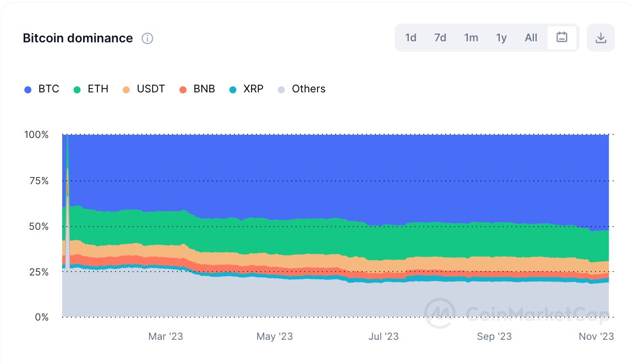633x364 pixels.
Task: Click the 25% y-axis label
Action: tap(39, 272)
